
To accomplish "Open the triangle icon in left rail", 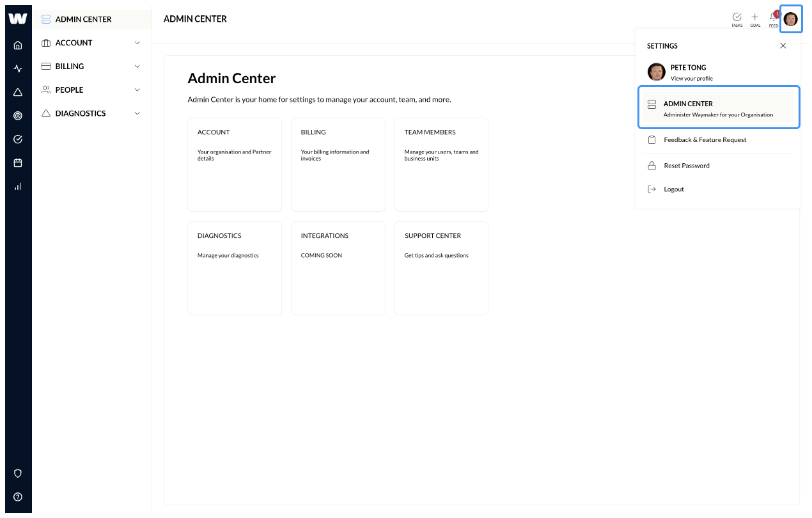I will 18,92.
